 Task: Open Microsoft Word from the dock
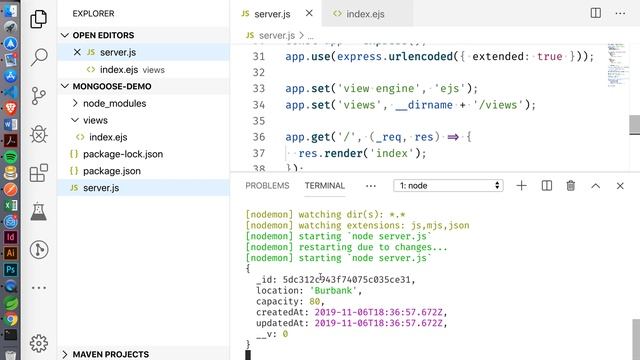point(11,124)
